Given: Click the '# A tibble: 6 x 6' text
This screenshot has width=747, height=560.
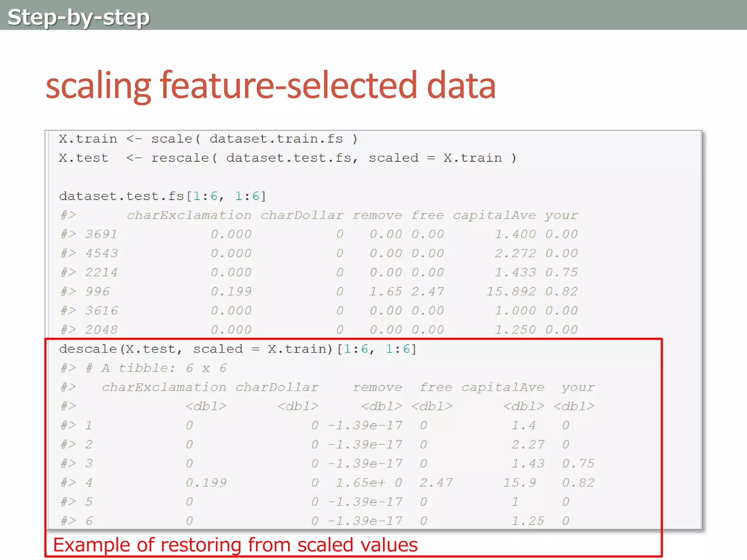Looking at the screenshot, I should pyautogui.click(x=156, y=368).
